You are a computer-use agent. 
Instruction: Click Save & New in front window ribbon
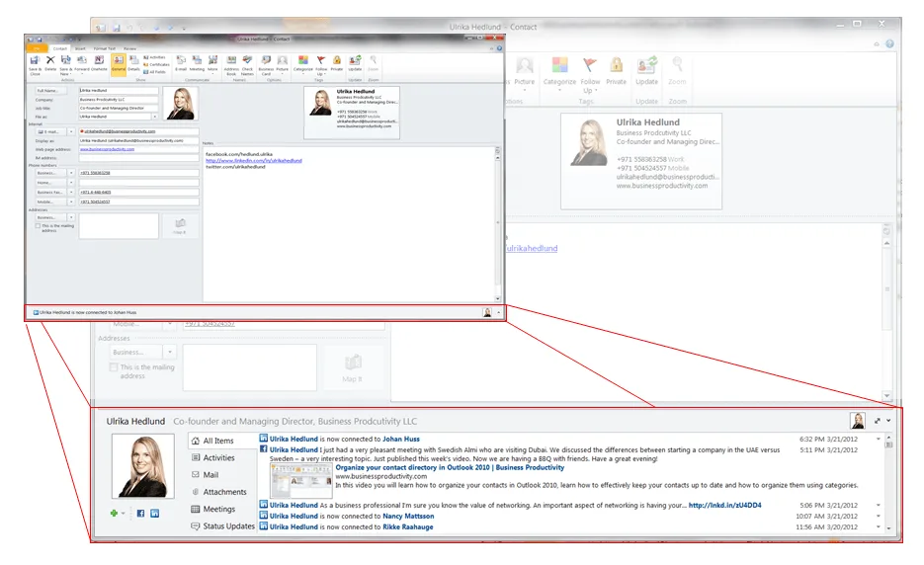click(65, 65)
